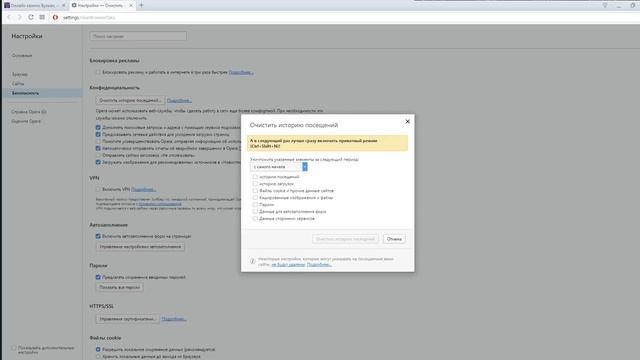
Task: Toggle the load images for news sources checkbox
Action: pyautogui.click(x=98, y=162)
